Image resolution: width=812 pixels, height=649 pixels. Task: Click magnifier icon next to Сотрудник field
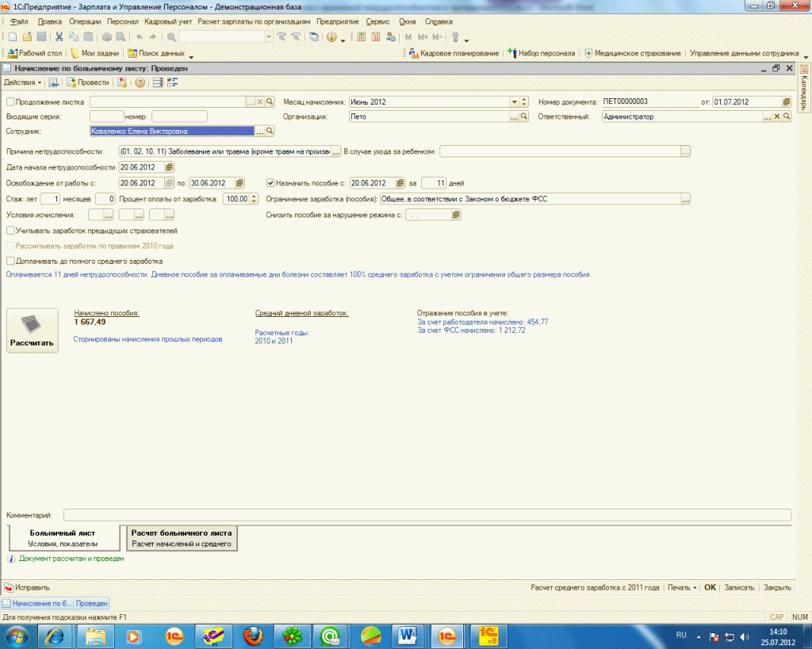(x=270, y=132)
